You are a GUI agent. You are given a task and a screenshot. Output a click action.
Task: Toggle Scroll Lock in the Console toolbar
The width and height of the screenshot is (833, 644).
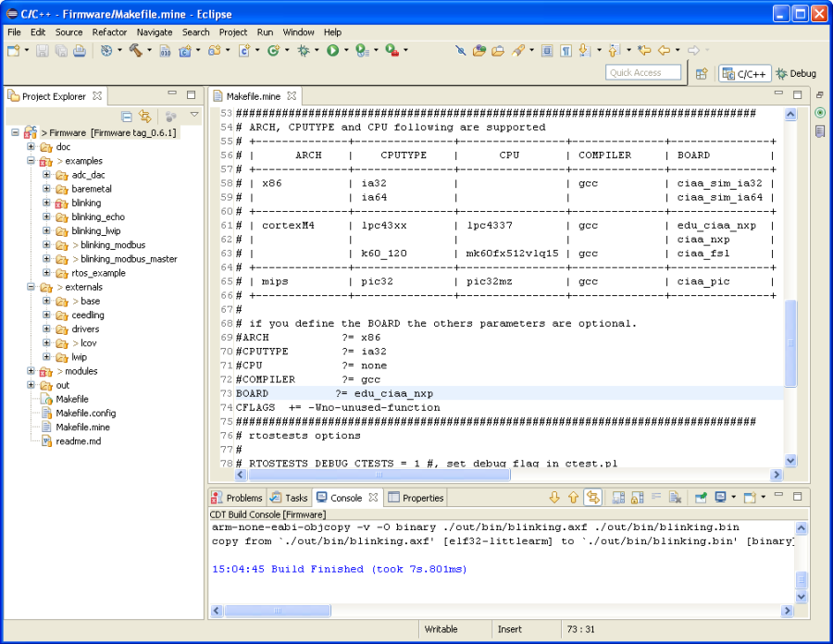[x=638, y=498]
